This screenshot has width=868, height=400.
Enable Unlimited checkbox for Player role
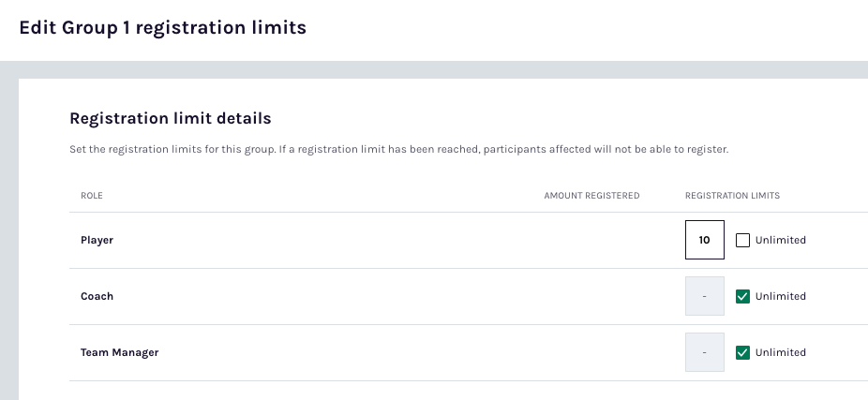743,240
